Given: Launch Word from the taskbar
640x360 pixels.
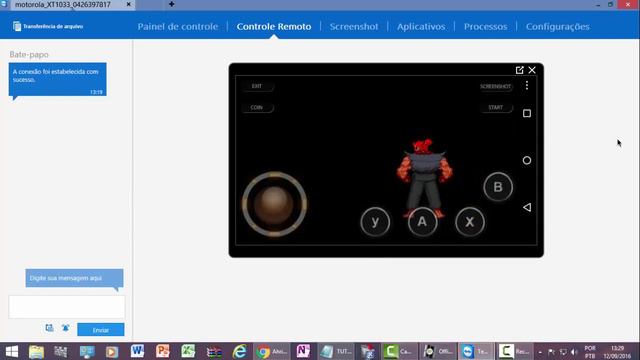Looking at the screenshot, I should (138, 351).
